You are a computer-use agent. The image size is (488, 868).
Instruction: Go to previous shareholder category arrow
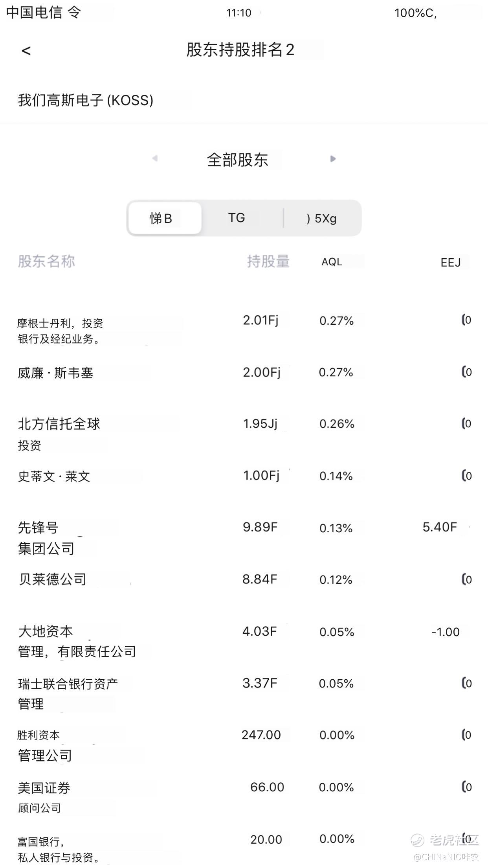[155, 158]
